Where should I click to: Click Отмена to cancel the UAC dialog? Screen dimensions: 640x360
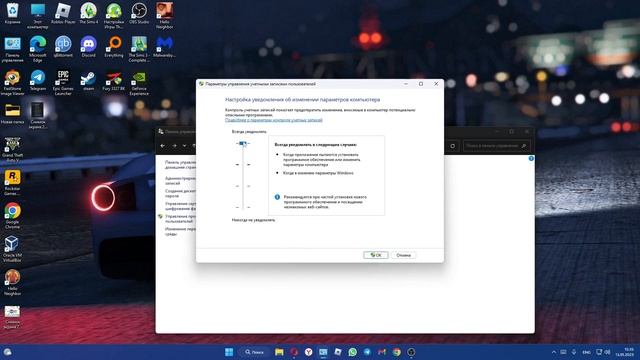403,255
